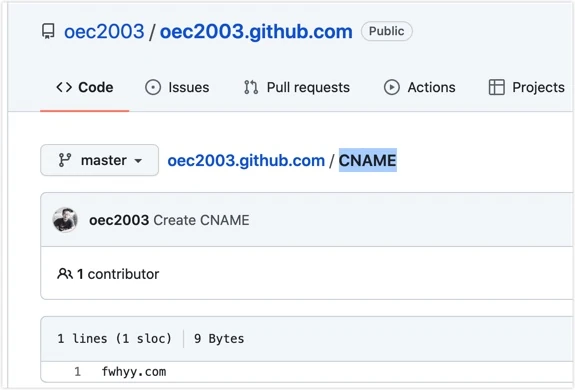Open the Create CNAME commit message
575x390 pixels.
pos(201,220)
